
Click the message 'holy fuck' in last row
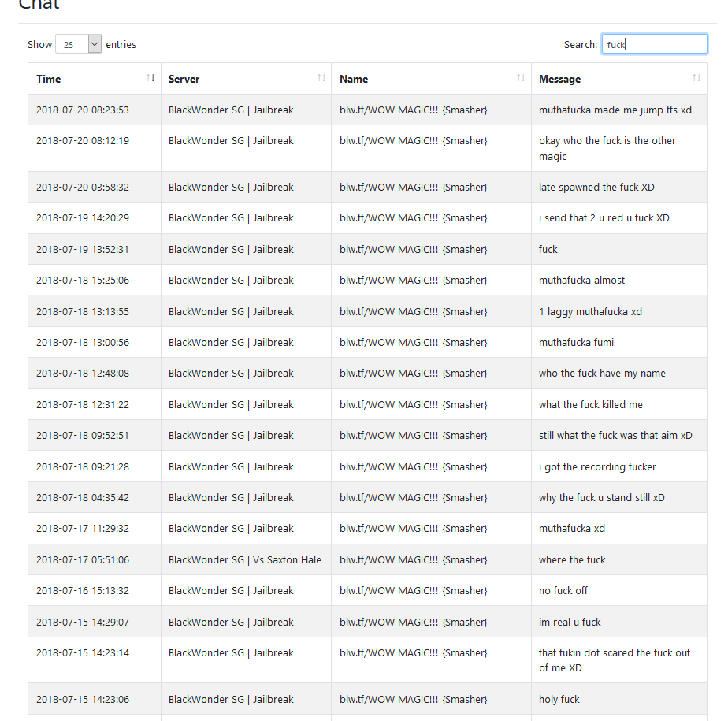[x=559, y=699]
